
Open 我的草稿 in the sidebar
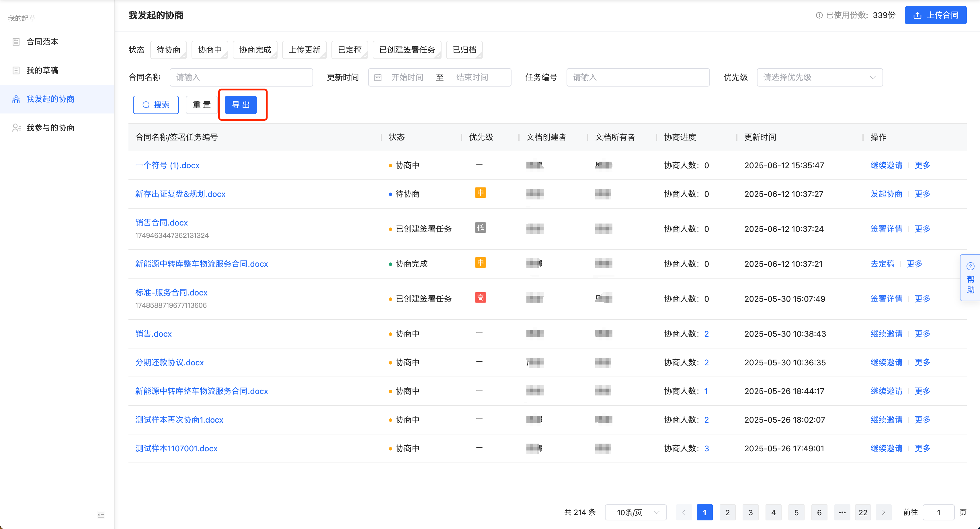tap(57, 70)
